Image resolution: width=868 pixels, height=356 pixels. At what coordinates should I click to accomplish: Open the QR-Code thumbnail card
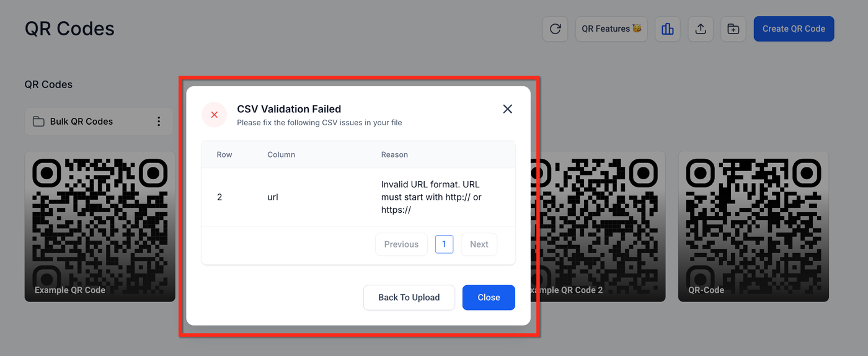(x=753, y=226)
